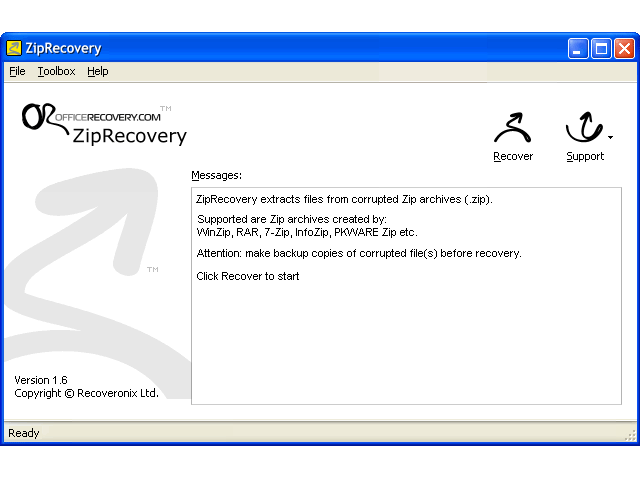640x480 pixels.
Task: Expand the Support dropdown arrow
Action: click(610, 138)
